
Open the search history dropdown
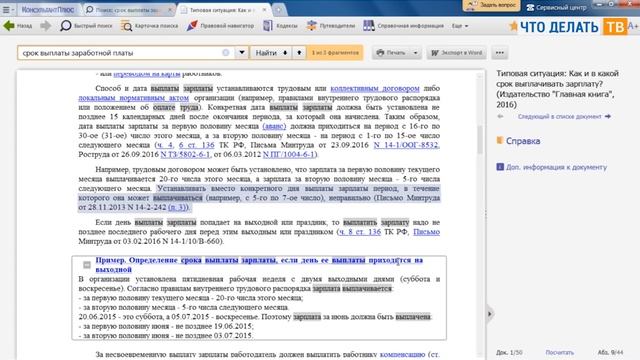point(242,53)
